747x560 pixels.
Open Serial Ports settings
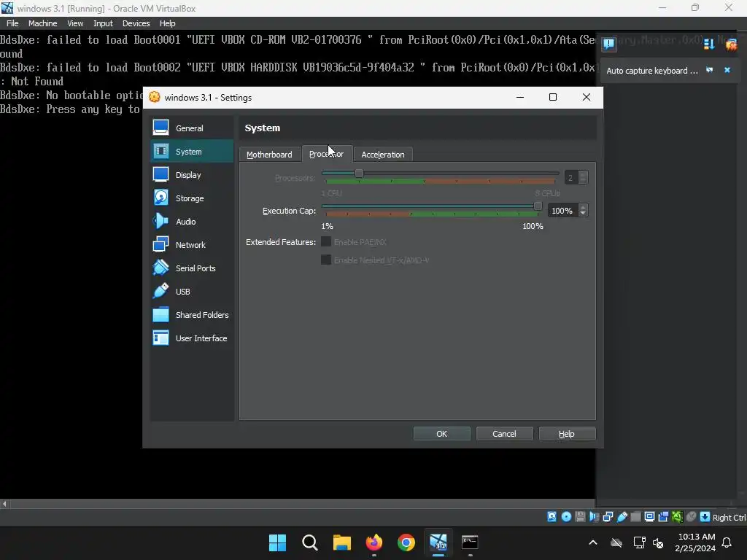click(x=192, y=268)
